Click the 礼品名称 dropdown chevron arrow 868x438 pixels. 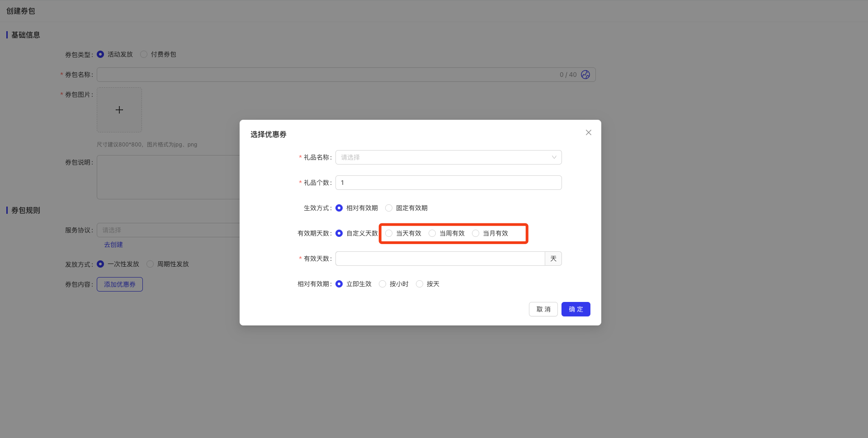(x=554, y=157)
